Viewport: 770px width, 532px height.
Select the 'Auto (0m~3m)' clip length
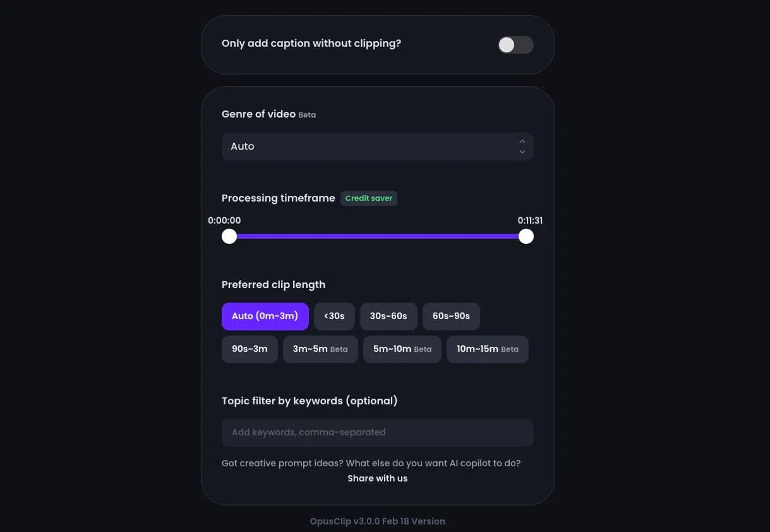click(x=265, y=316)
